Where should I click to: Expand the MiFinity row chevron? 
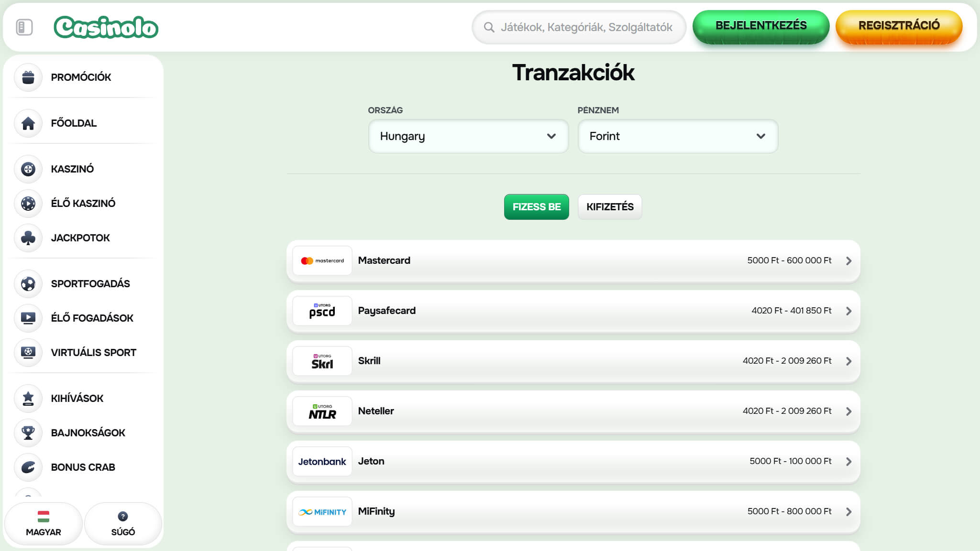pyautogui.click(x=848, y=511)
